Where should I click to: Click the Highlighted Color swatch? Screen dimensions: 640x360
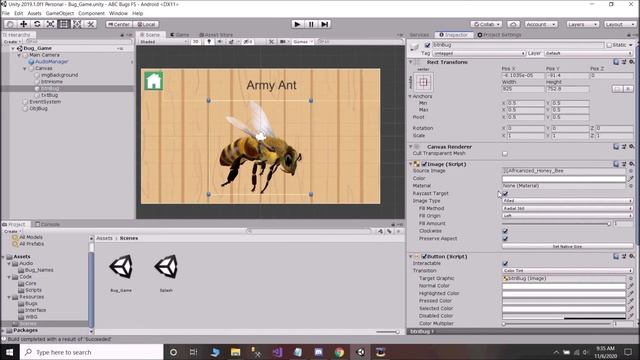[x=564, y=293]
